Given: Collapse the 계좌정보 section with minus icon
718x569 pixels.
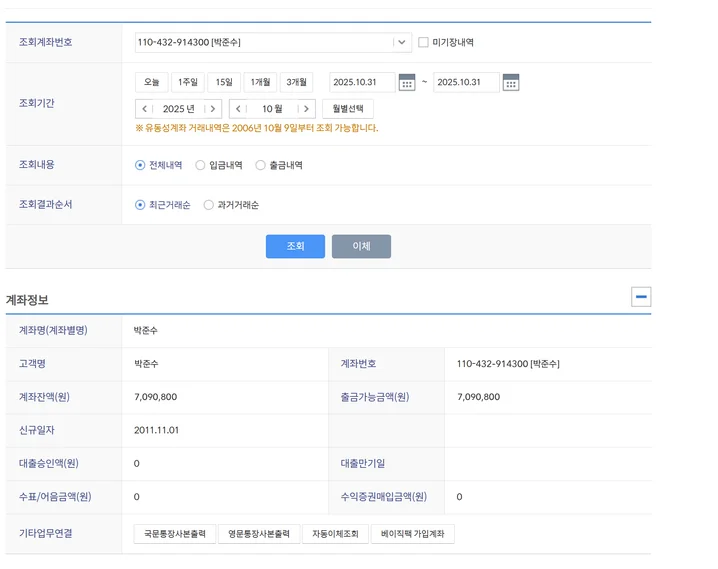Looking at the screenshot, I should [641, 297].
